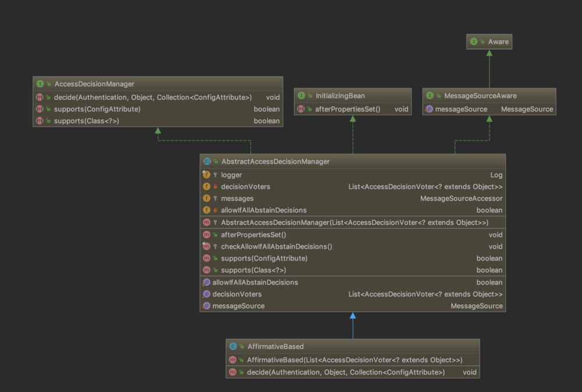The width and height of the screenshot is (582, 392).
Task: Select the AbstractAccessDecisionManager header title
Action: (275, 162)
